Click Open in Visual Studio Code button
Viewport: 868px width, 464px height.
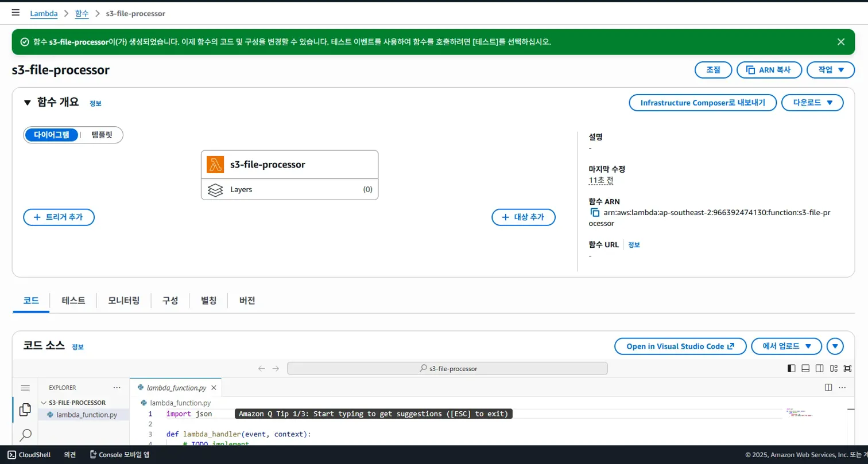[680, 346]
